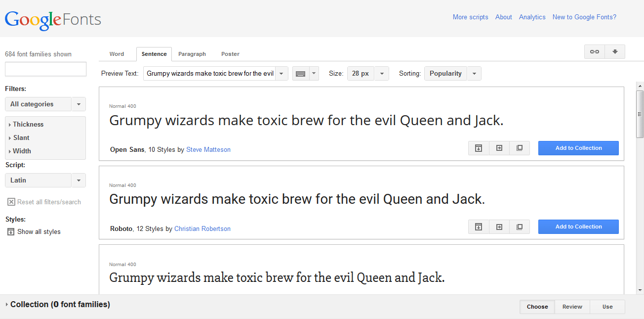Click the Google Fonts logo
Screen dimensions: 644x319
(53, 20)
